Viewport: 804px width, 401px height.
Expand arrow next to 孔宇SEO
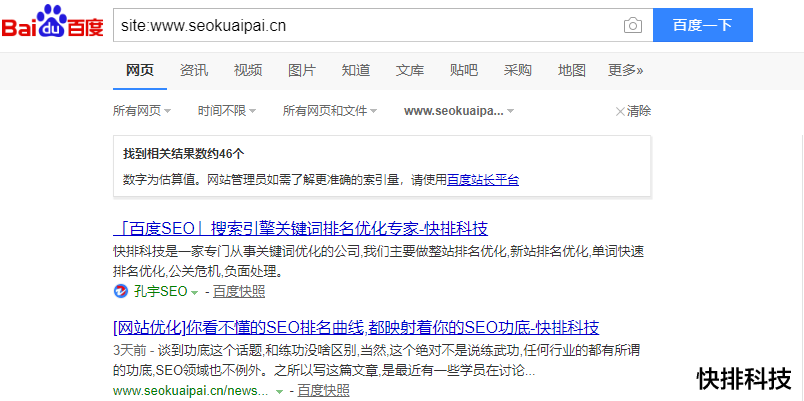click(194, 293)
